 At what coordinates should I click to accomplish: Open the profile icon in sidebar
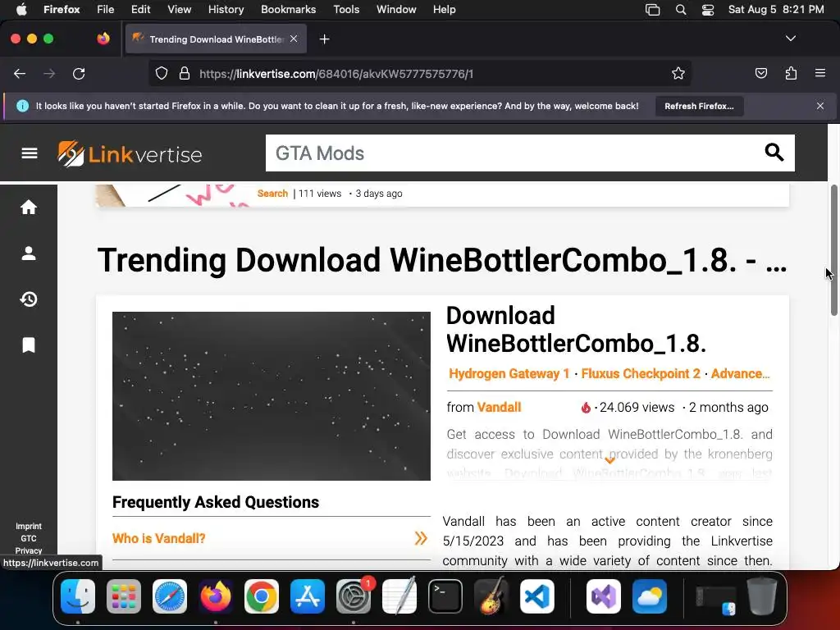click(29, 253)
